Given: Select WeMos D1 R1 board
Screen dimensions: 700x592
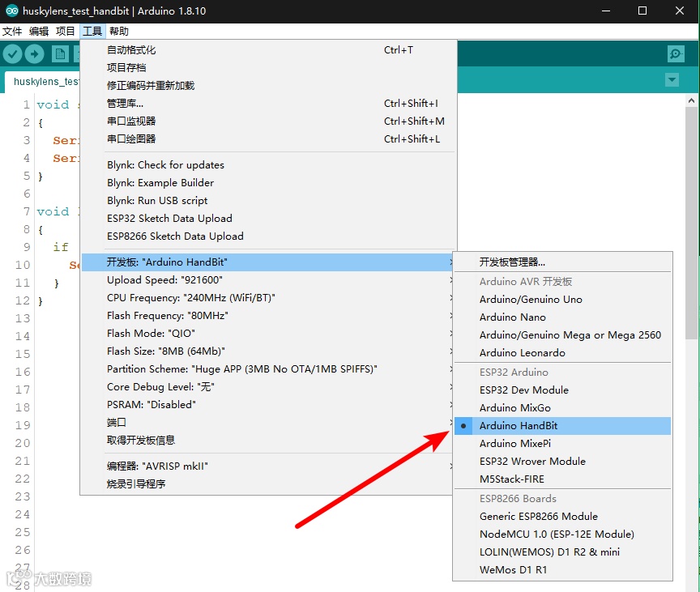Looking at the screenshot, I should pos(562,570).
